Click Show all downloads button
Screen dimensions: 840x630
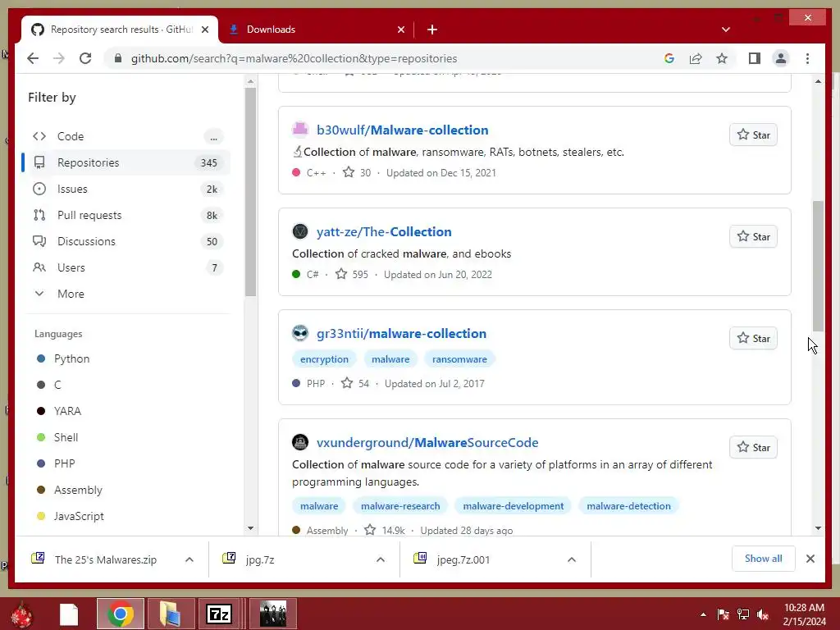[x=764, y=559]
